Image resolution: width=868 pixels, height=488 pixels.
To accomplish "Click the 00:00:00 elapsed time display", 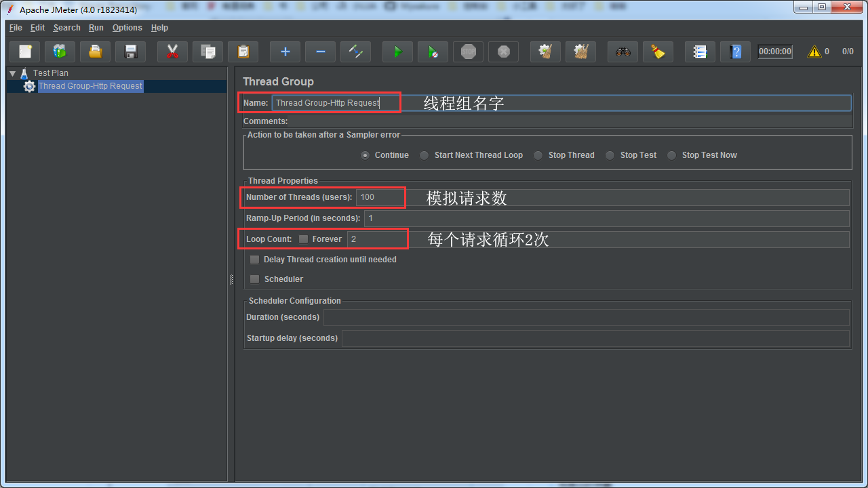I will [x=775, y=52].
